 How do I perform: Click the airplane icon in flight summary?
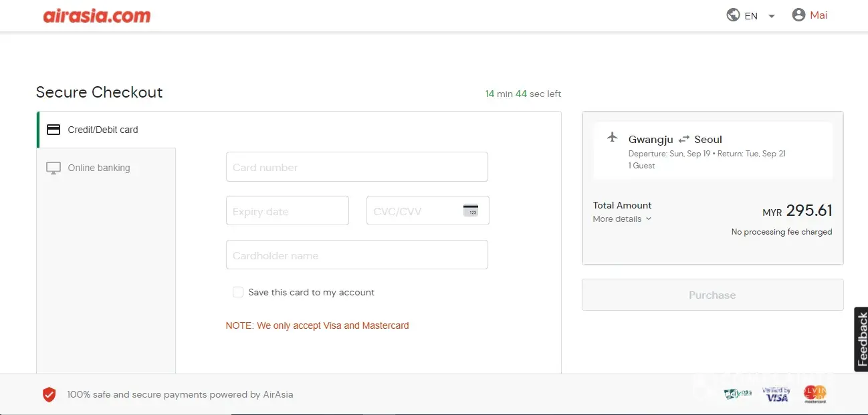tap(612, 138)
